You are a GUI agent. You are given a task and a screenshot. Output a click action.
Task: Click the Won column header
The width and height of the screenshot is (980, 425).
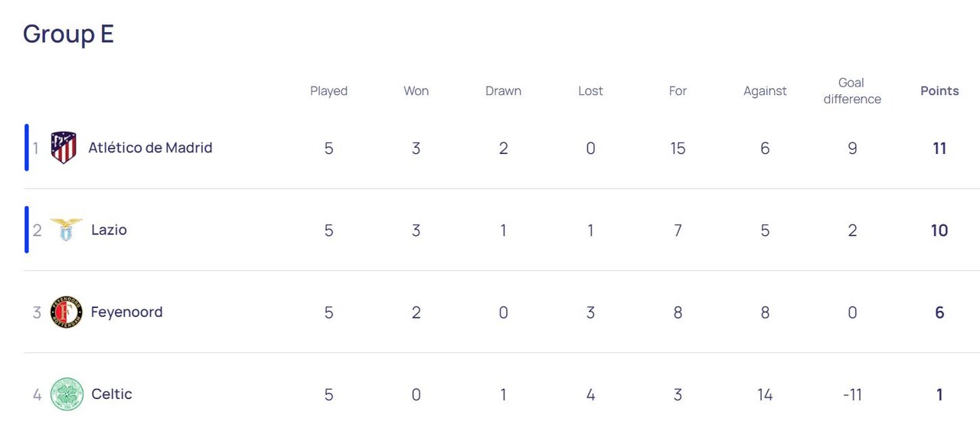coord(416,91)
